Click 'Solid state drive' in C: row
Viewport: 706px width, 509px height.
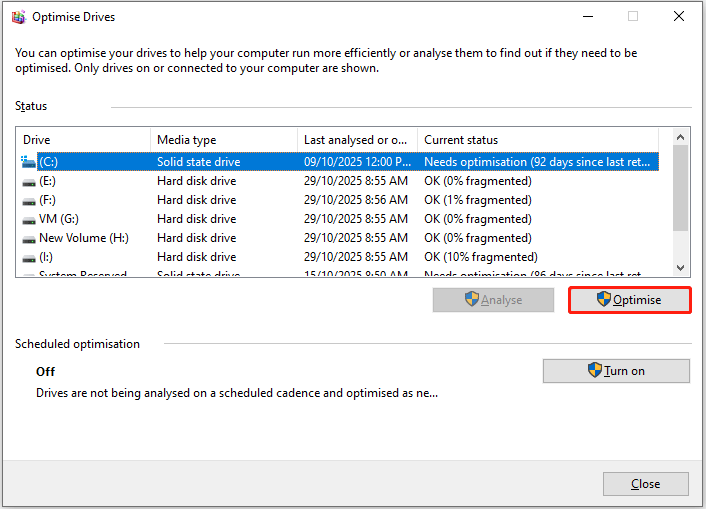199,162
